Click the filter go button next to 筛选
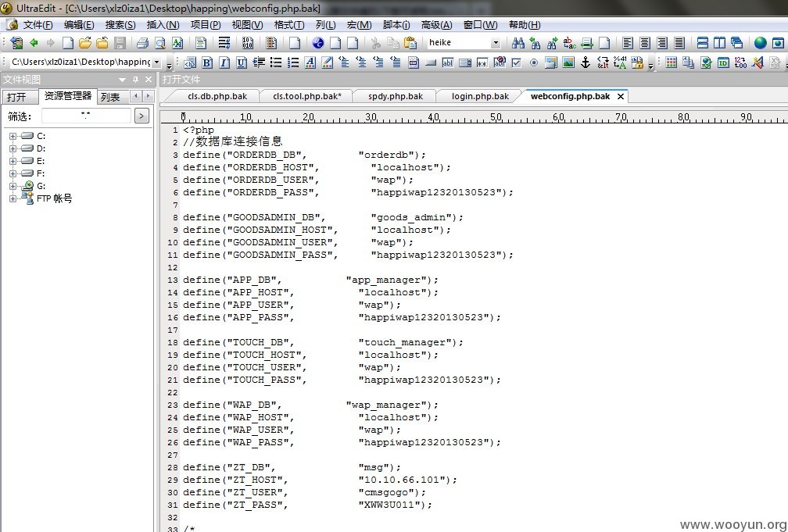The image size is (788, 532). (141, 116)
